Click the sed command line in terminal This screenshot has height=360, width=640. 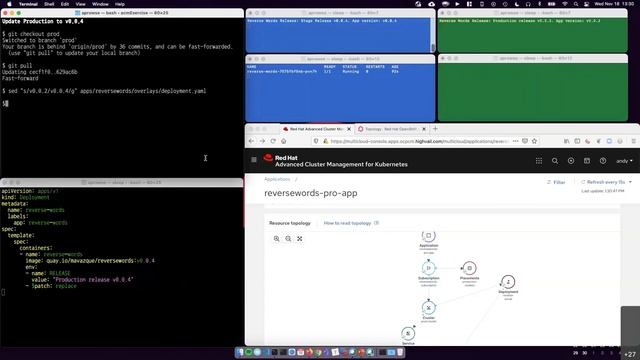coord(104,91)
